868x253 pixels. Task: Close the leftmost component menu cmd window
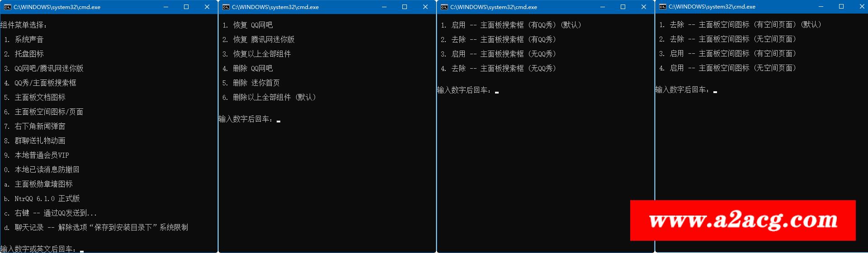tap(207, 7)
